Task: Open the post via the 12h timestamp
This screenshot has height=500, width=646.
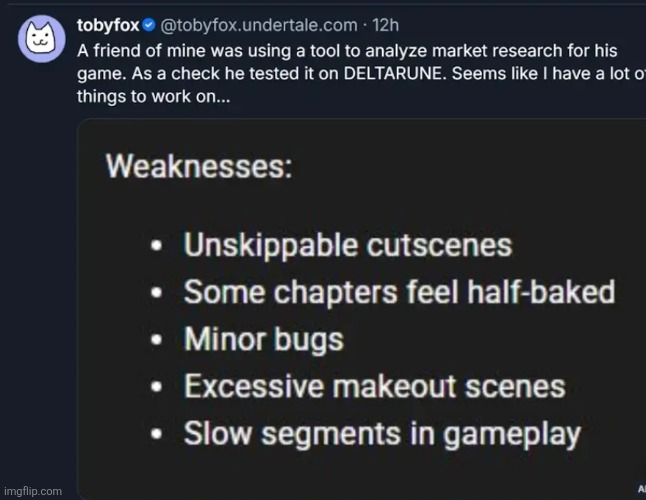Action: coord(386,24)
